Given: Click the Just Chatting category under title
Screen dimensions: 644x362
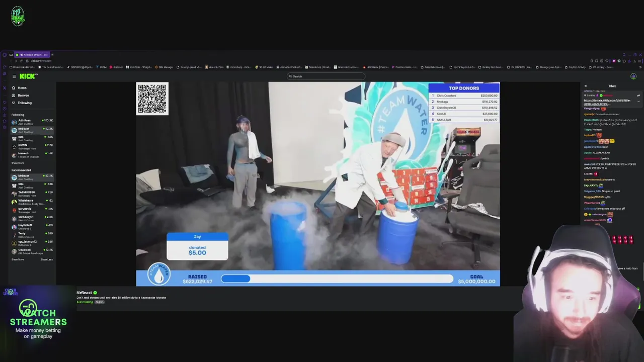Looking at the screenshot, I should (85, 302).
